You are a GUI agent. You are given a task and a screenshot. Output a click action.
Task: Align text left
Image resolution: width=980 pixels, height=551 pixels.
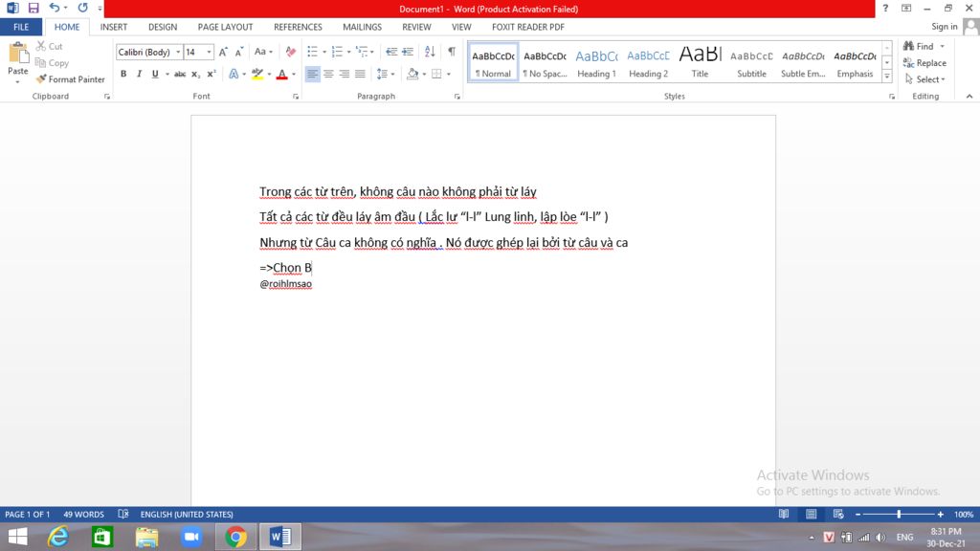(x=313, y=74)
